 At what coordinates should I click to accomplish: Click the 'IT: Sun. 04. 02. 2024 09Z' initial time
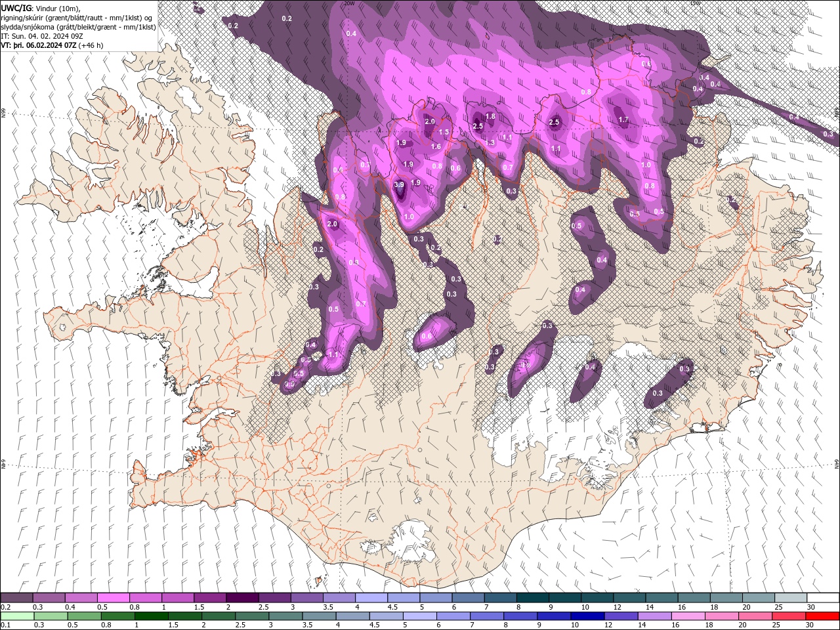43,36
